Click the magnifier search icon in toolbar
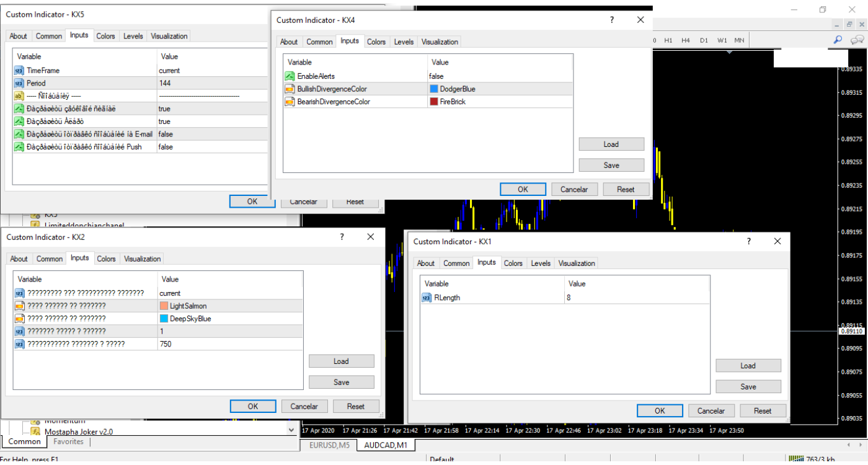This screenshot has height=465, width=868. click(838, 40)
